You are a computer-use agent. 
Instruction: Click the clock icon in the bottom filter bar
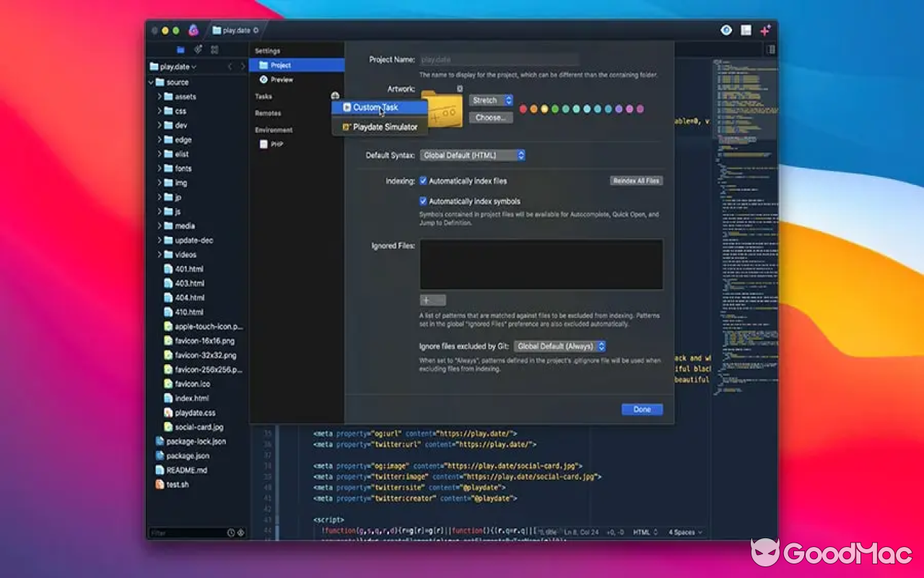[x=230, y=532]
